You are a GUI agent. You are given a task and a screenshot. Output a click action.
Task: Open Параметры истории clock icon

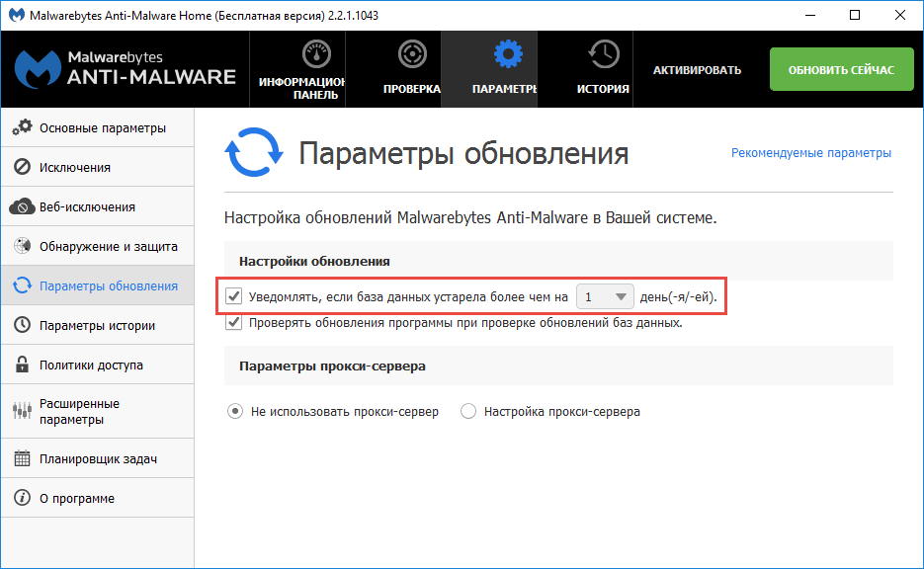point(22,324)
